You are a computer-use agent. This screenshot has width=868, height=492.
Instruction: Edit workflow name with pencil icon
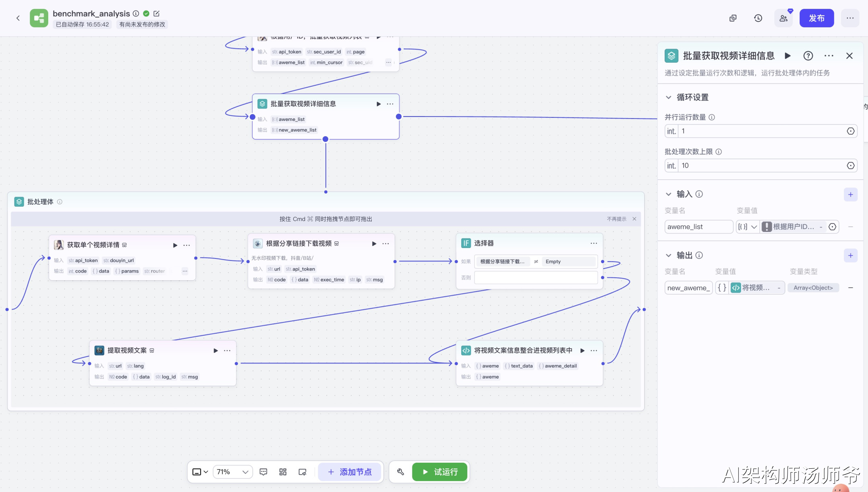157,14
